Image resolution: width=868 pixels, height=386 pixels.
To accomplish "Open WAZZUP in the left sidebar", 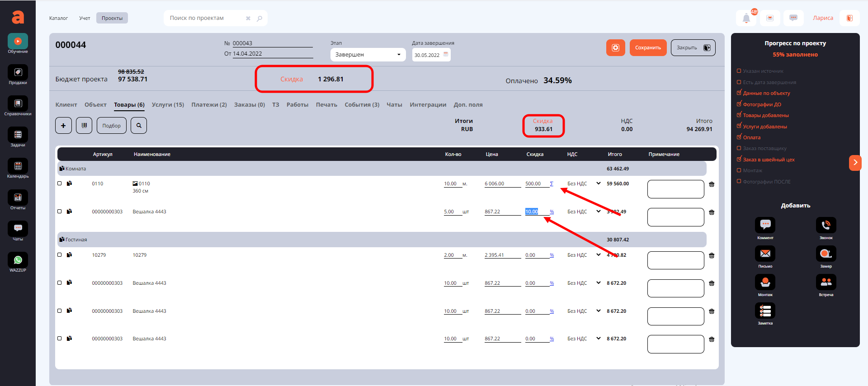I will point(18,262).
